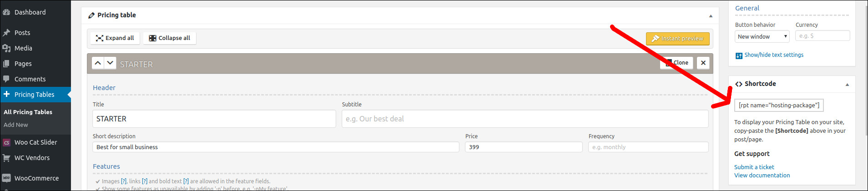Move STARTER column down with arrow
The width and height of the screenshot is (868, 191).
110,63
